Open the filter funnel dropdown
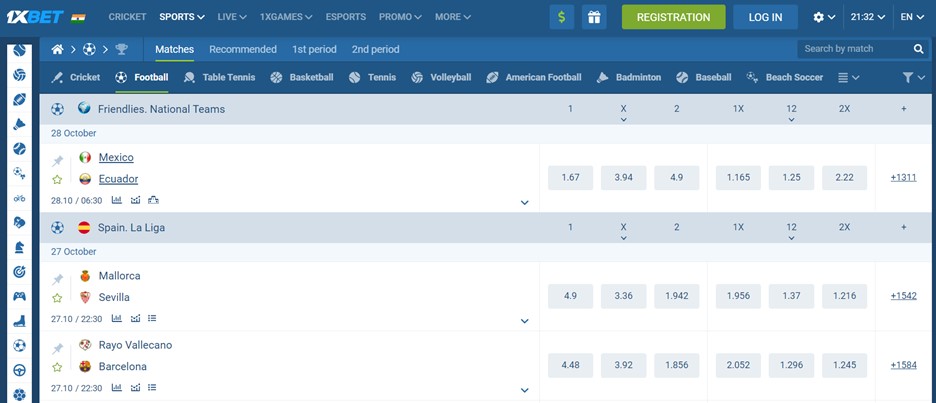Viewport: 936px width, 403px height. coord(914,78)
